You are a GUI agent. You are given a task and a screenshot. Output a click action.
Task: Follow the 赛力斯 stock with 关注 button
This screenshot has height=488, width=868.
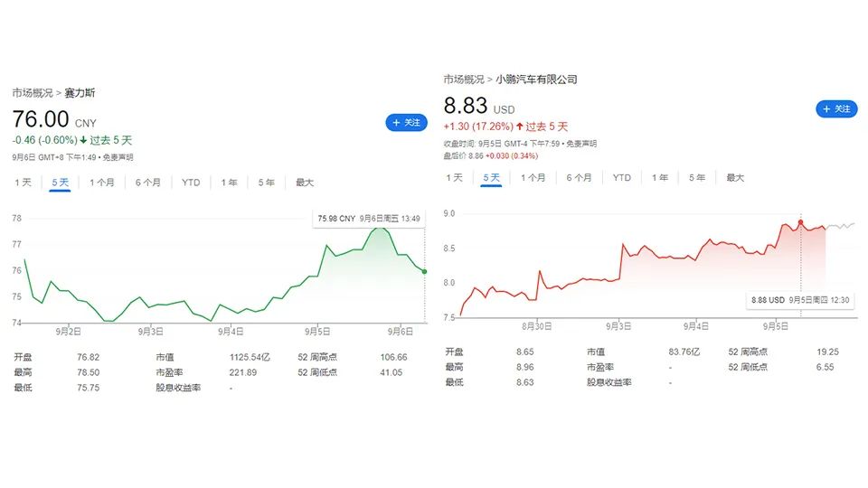tap(406, 122)
